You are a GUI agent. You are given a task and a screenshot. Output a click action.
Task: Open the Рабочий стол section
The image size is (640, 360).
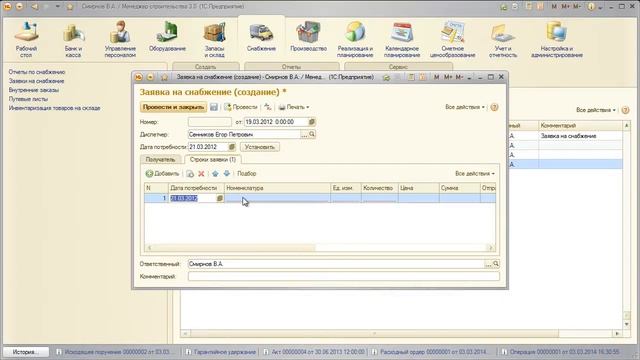(x=26, y=40)
